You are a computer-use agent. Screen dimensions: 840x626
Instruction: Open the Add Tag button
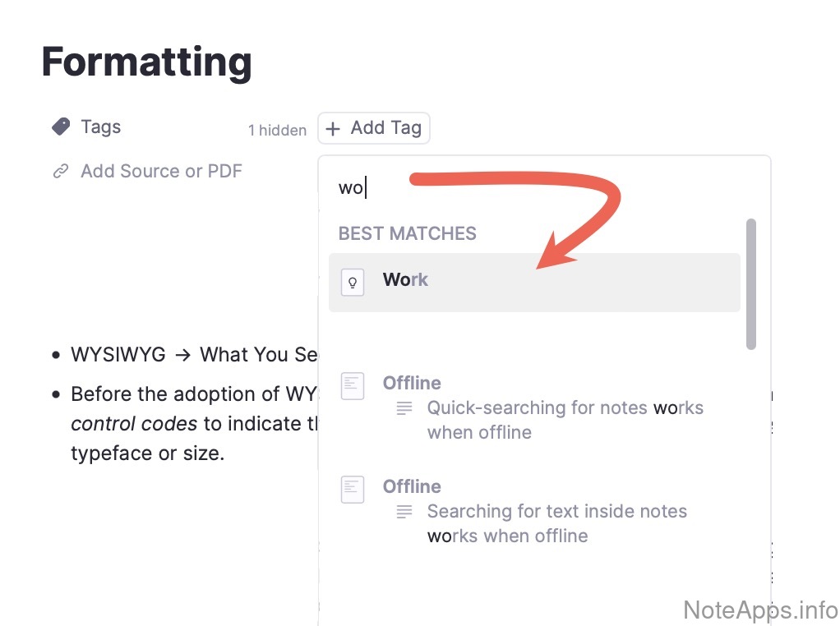[x=374, y=128]
